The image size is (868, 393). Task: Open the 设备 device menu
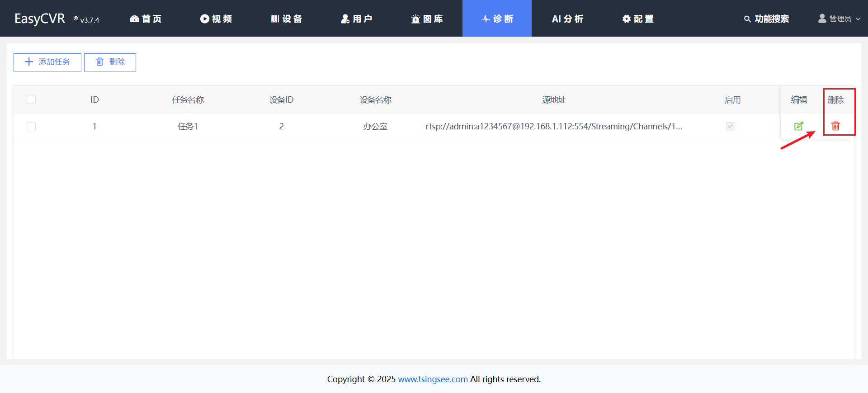[286, 19]
